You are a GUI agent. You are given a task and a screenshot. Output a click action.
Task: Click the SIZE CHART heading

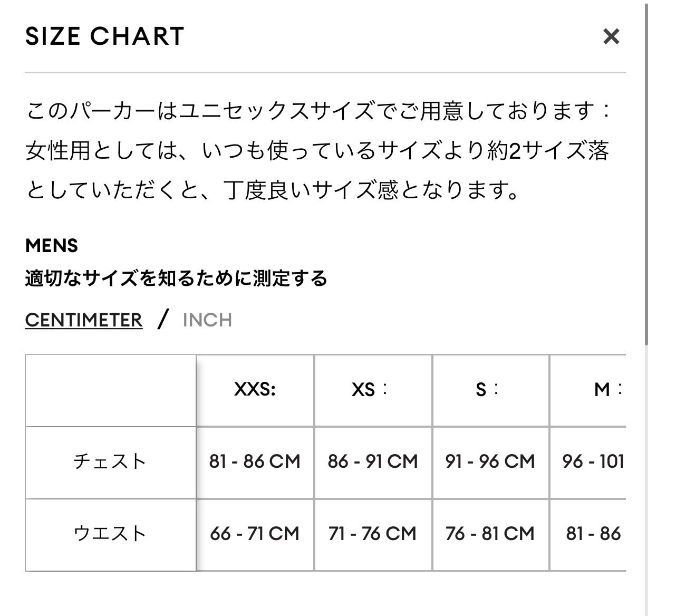[x=104, y=36]
